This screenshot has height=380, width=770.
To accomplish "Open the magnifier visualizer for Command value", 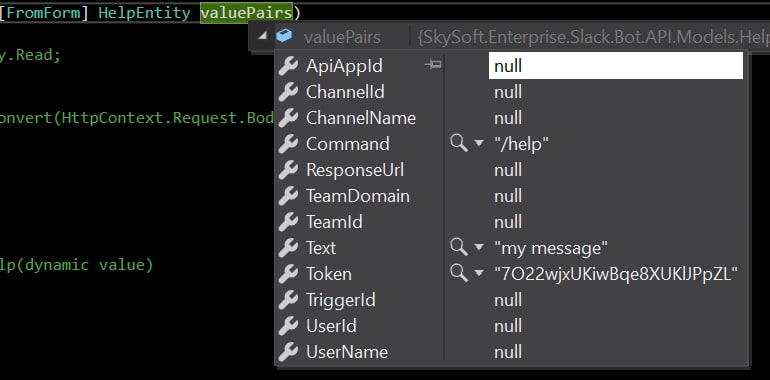I will (459, 143).
